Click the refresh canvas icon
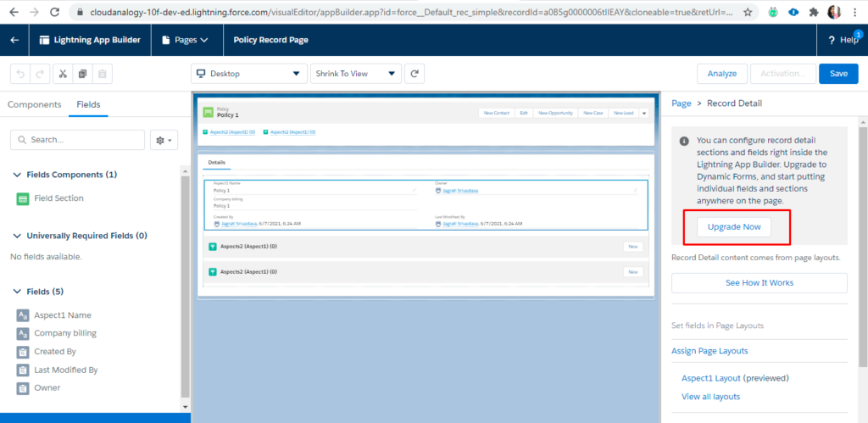 pyautogui.click(x=415, y=74)
